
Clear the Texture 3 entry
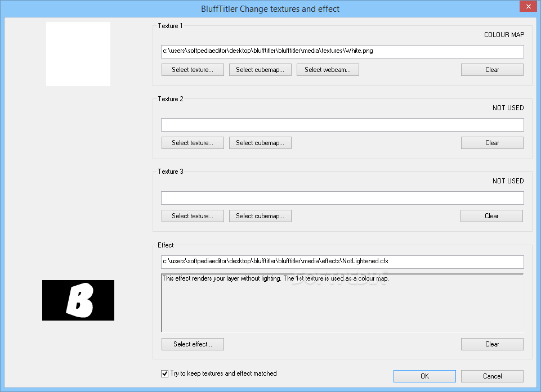point(491,216)
